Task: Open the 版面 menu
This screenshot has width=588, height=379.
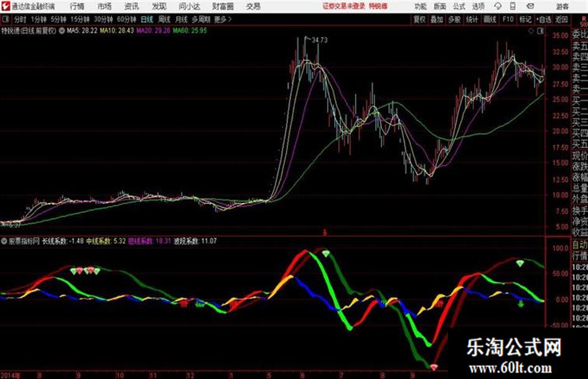Action: (x=440, y=6)
